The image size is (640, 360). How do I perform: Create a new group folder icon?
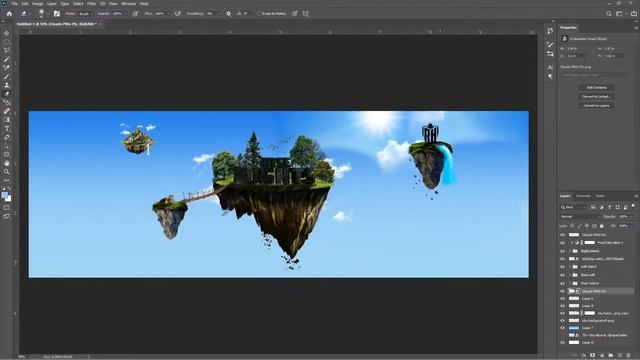pos(611,356)
